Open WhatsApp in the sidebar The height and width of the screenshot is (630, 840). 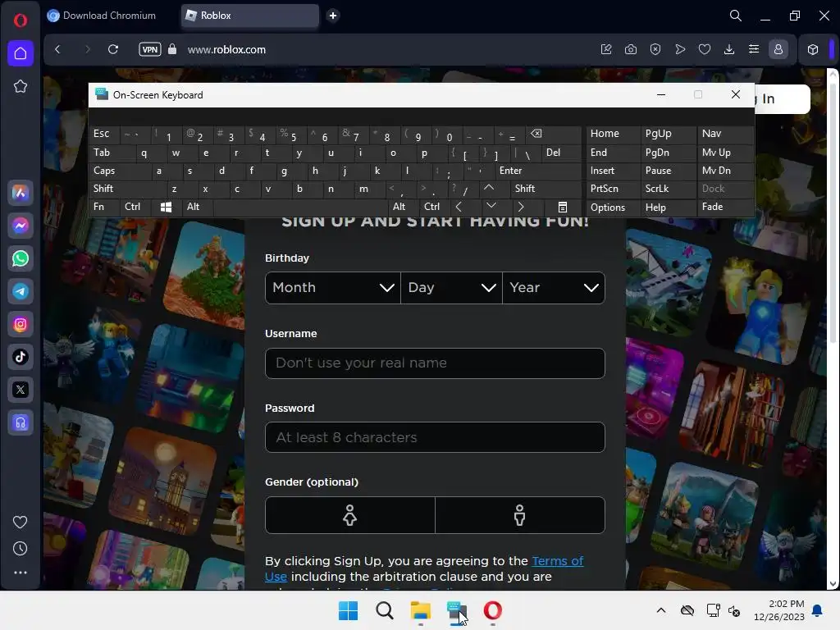(x=21, y=258)
